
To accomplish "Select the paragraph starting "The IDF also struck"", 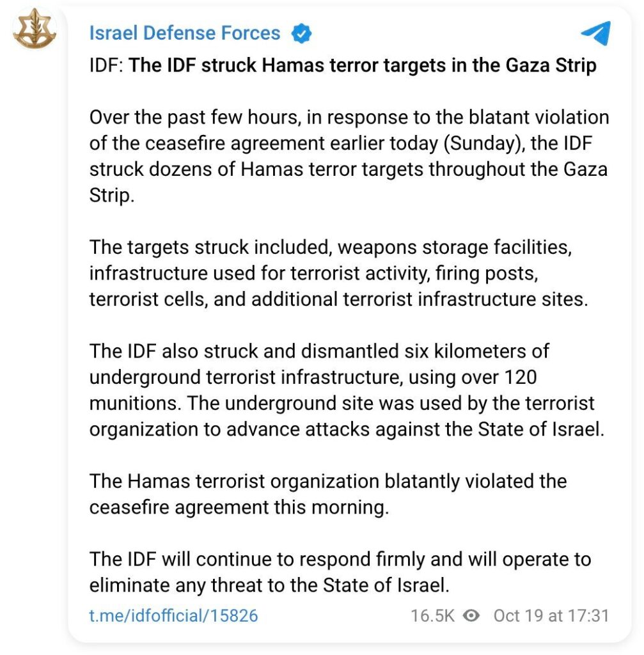I will coord(346,390).
